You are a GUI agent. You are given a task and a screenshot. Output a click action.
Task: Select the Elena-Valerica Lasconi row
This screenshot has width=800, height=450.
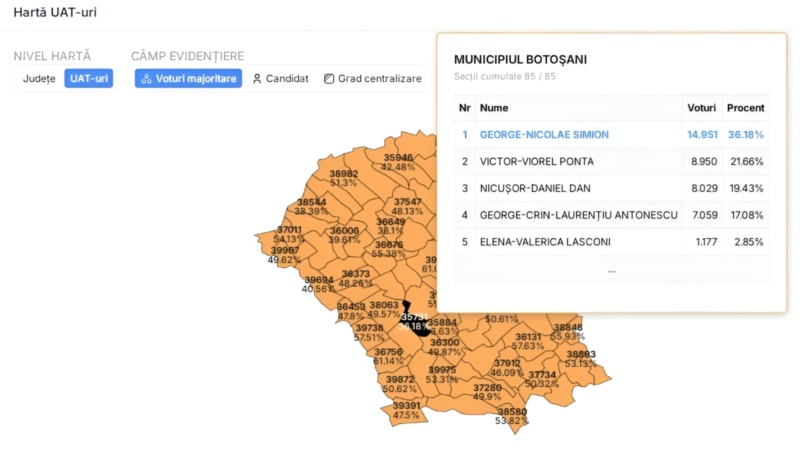[545, 242]
